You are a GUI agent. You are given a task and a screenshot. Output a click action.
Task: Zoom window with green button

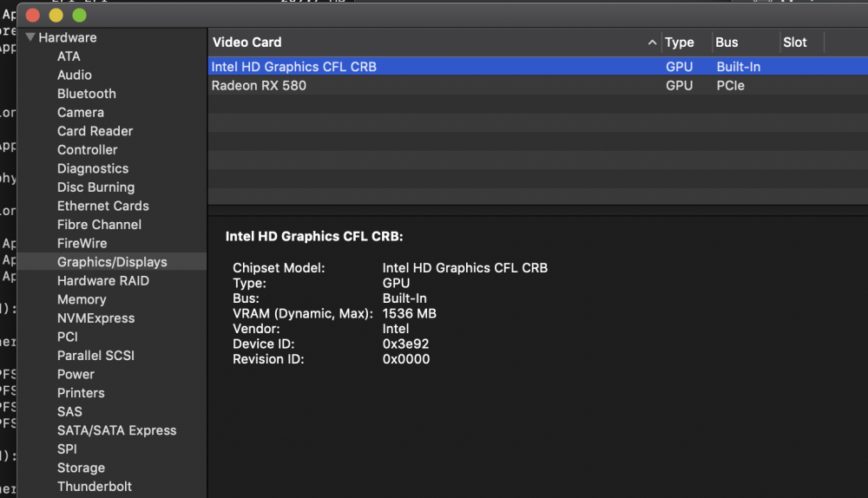point(79,16)
